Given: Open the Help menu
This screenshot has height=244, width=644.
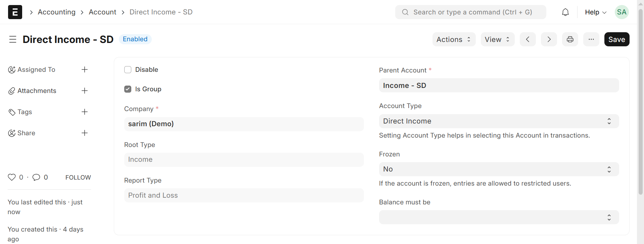Looking at the screenshot, I should (x=595, y=12).
